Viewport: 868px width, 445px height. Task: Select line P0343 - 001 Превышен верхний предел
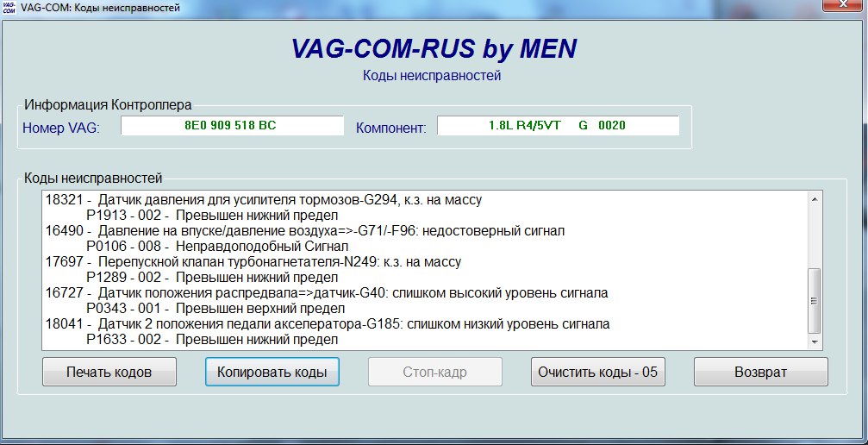[x=215, y=308]
